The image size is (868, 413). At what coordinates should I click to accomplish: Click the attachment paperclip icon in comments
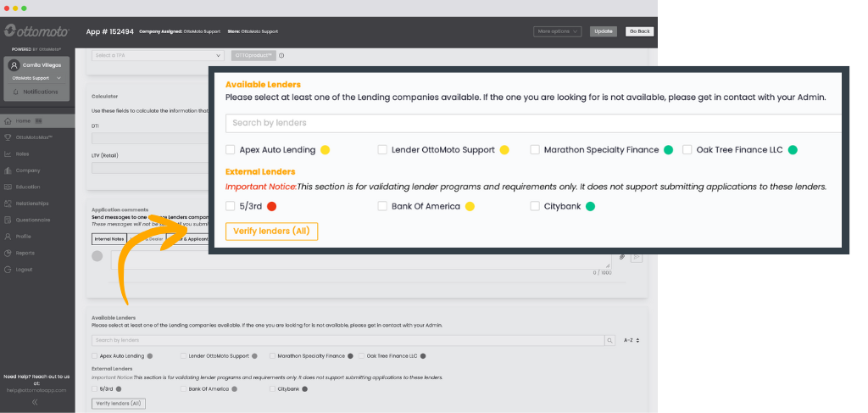coord(621,256)
